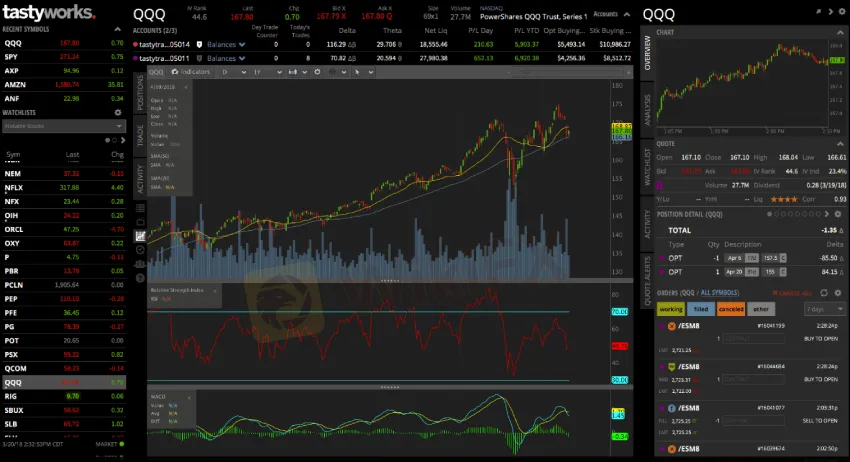This screenshot has width=850, height=462.
Task: Open the 7 days orders dropdown
Action: [825, 309]
